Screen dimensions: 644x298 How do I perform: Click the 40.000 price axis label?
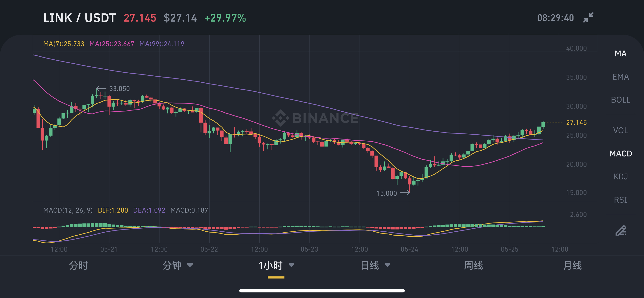pos(576,48)
